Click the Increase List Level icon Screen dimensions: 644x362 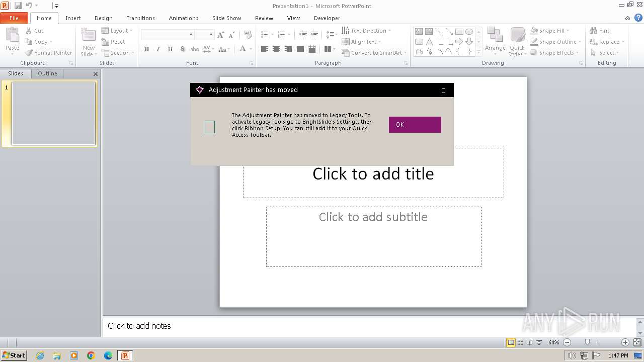click(314, 35)
